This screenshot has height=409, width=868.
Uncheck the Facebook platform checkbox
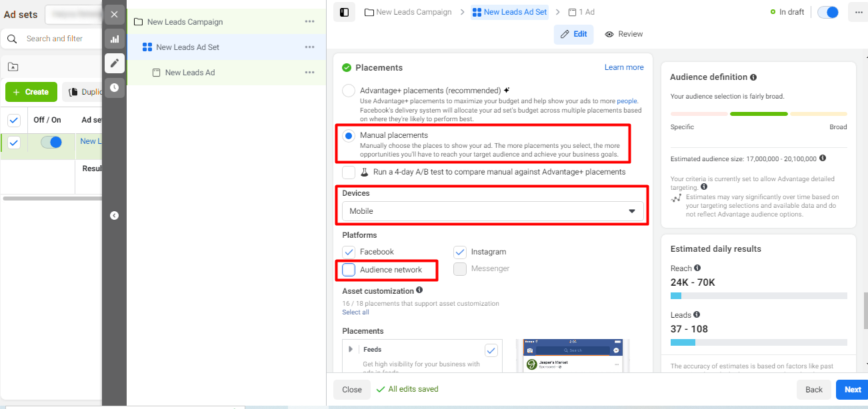[x=349, y=252]
